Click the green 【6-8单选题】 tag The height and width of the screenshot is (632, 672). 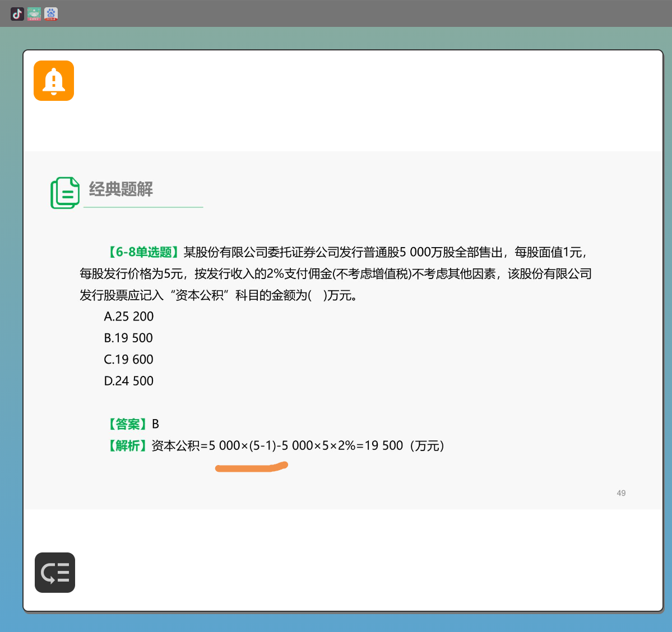point(143,252)
